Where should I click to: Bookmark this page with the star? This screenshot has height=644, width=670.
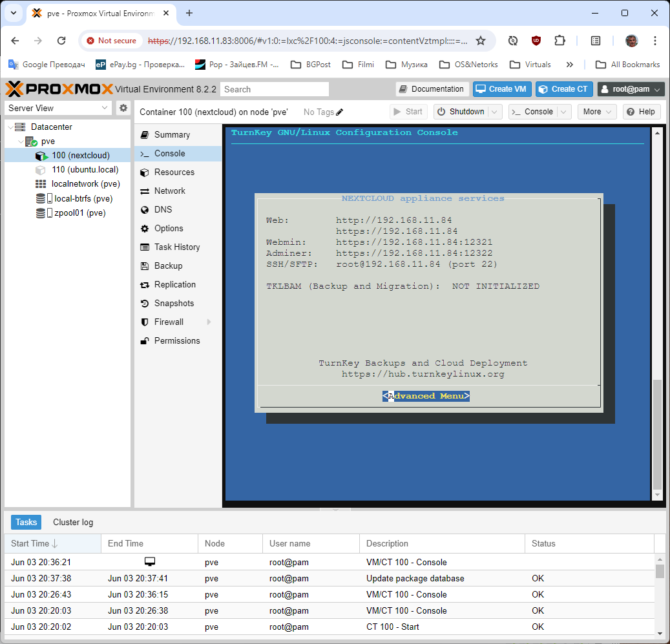[x=481, y=41]
